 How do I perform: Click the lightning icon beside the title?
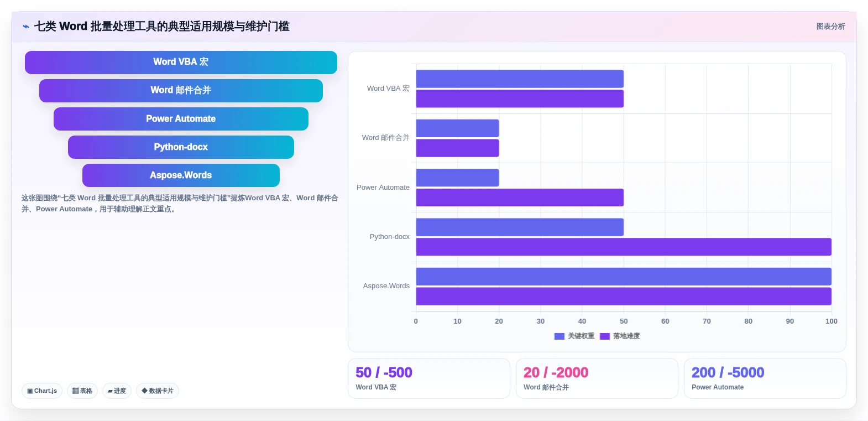pyautogui.click(x=26, y=27)
